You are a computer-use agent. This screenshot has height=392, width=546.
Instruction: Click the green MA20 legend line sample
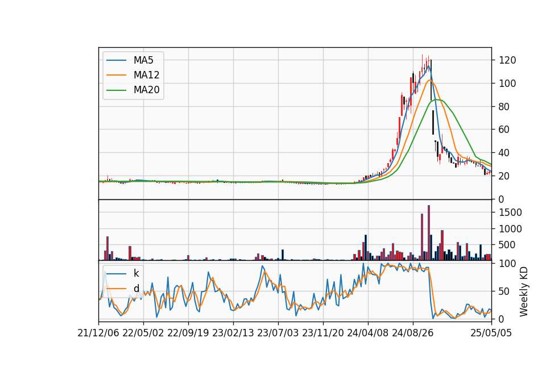point(116,90)
